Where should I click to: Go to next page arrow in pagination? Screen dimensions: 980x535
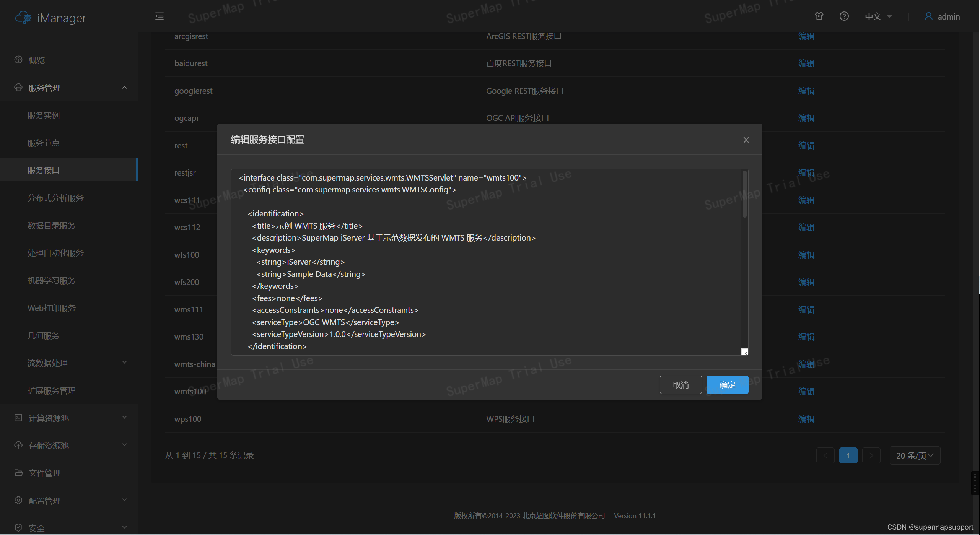871,455
